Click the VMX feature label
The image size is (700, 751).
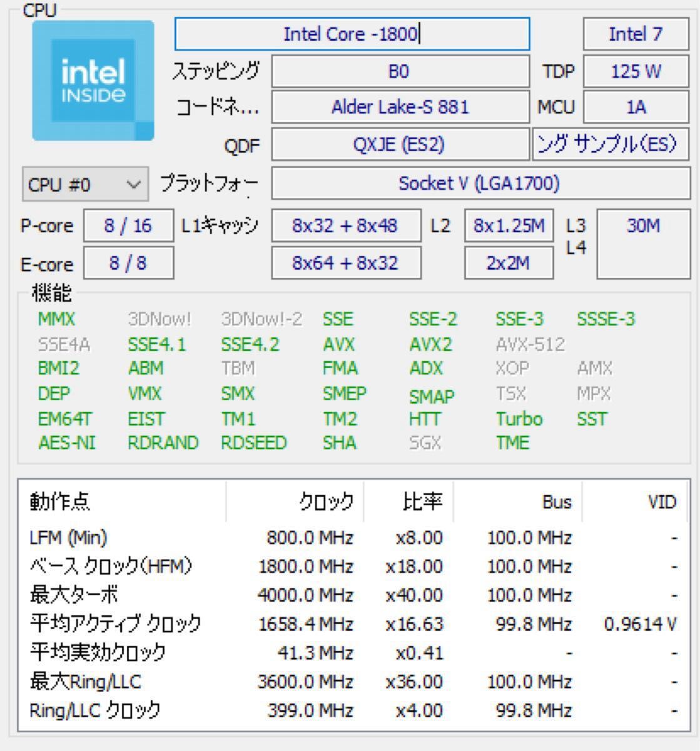tap(145, 394)
